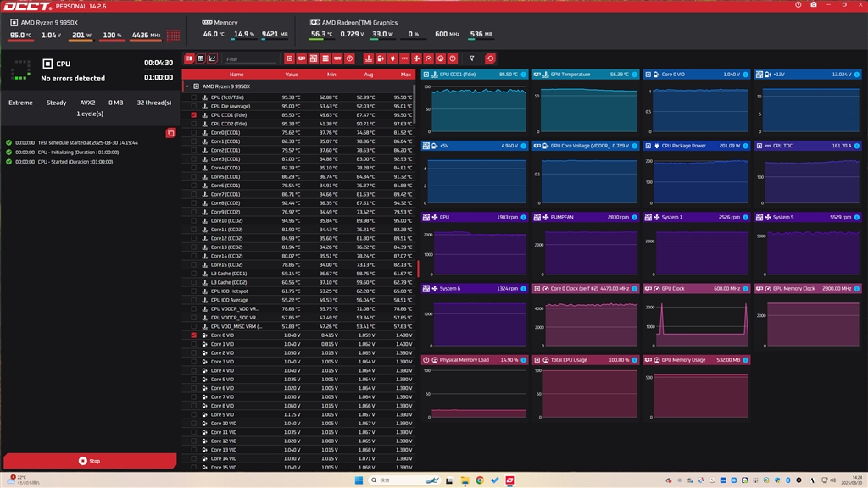
Task: Toggle the power sensor type filter
Action: pos(392,58)
